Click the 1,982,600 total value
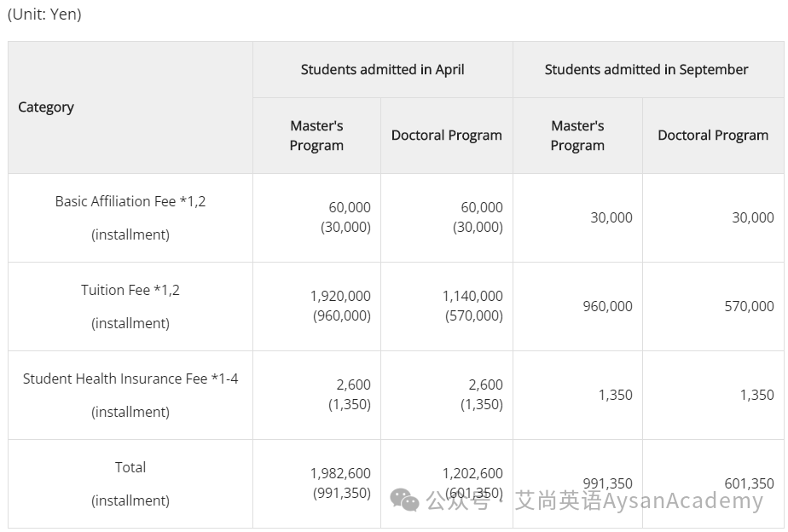The width and height of the screenshot is (788, 532). (340, 473)
